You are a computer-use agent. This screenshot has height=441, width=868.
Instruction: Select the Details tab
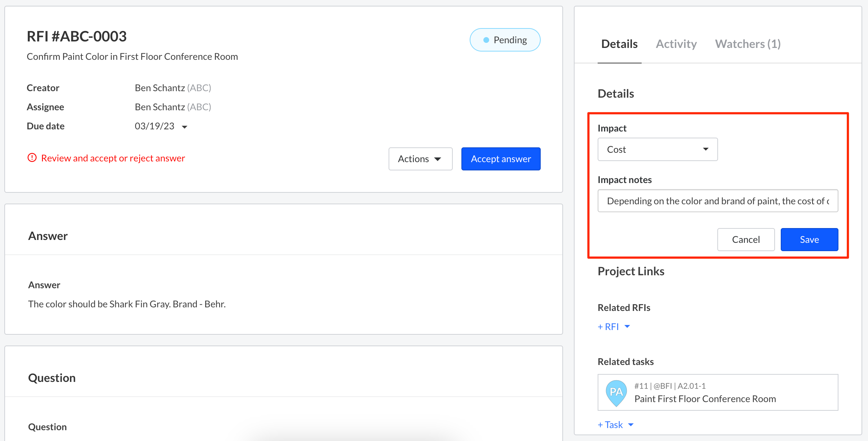619,44
